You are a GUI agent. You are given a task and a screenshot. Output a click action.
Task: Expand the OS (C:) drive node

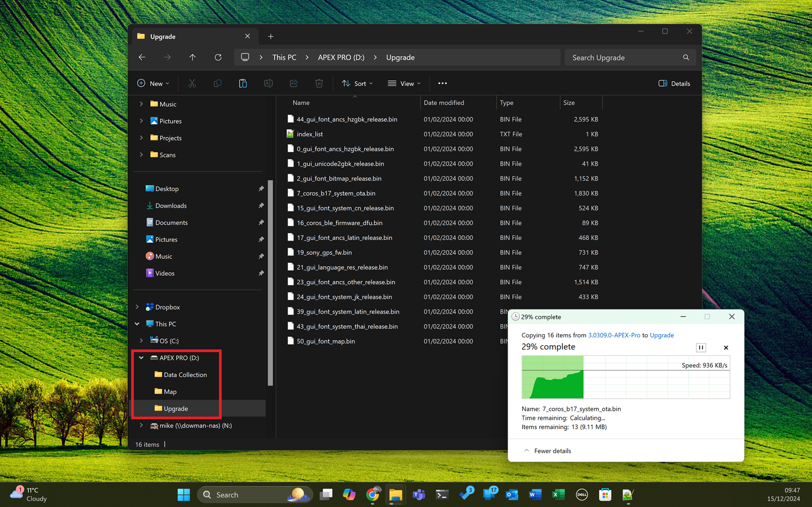coord(141,341)
